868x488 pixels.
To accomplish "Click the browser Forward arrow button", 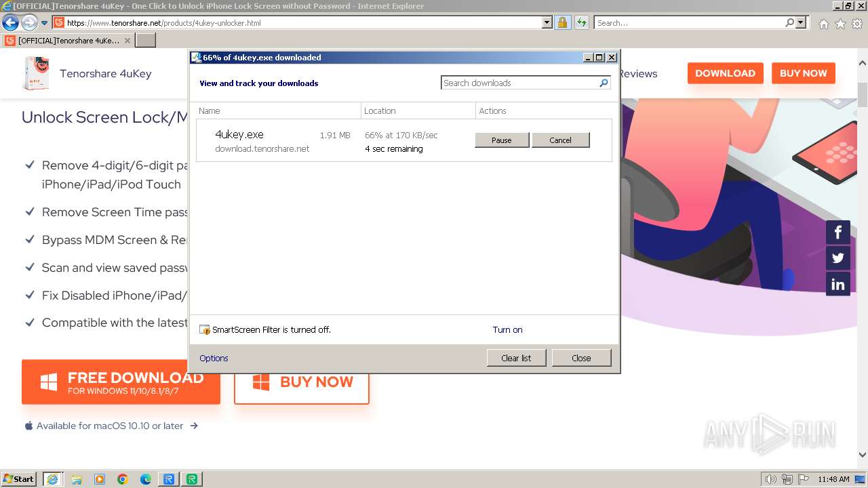I will click(x=29, y=22).
